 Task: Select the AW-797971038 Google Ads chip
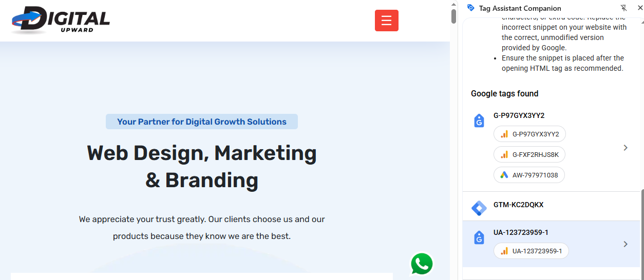529,175
